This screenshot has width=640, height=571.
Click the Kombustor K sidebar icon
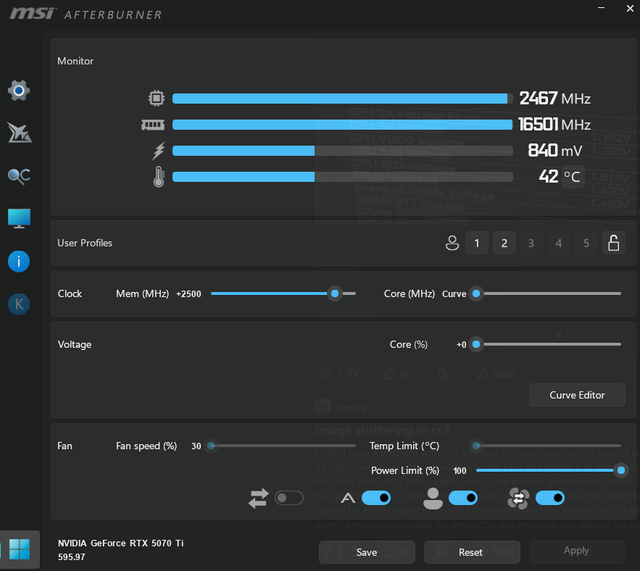click(18, 304)
